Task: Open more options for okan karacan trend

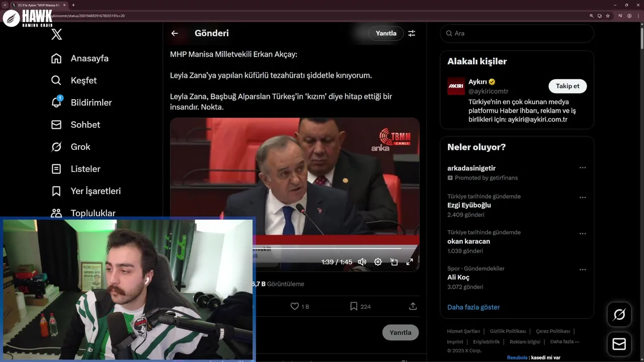Action: click(x=583, y=234)
